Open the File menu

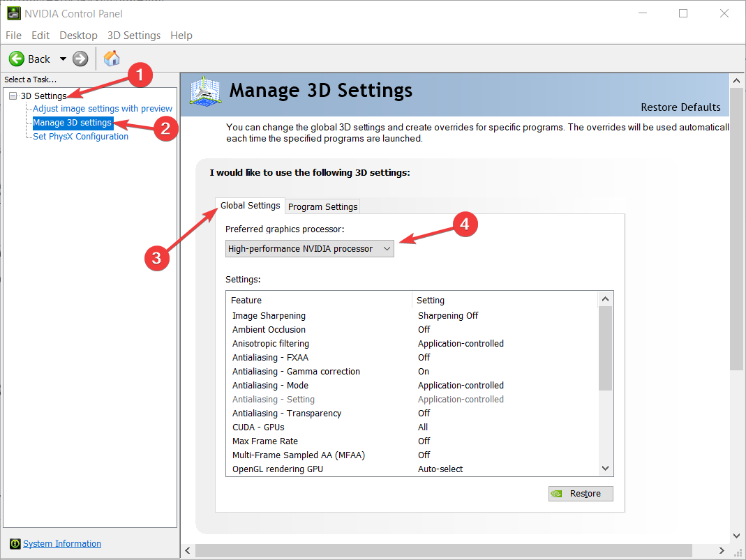[13, 36]
